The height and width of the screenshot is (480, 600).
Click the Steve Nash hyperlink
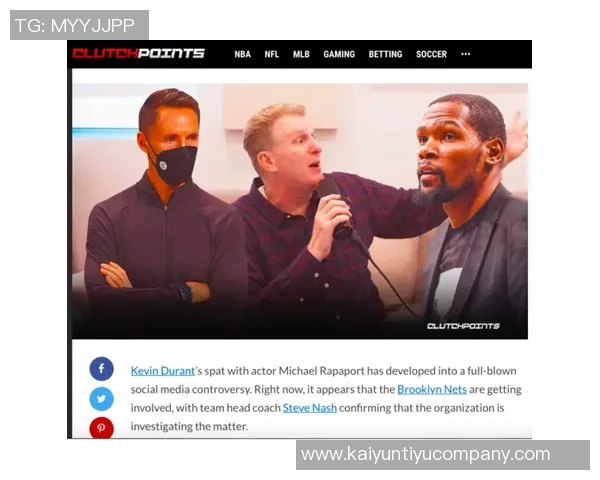[310, 408]
